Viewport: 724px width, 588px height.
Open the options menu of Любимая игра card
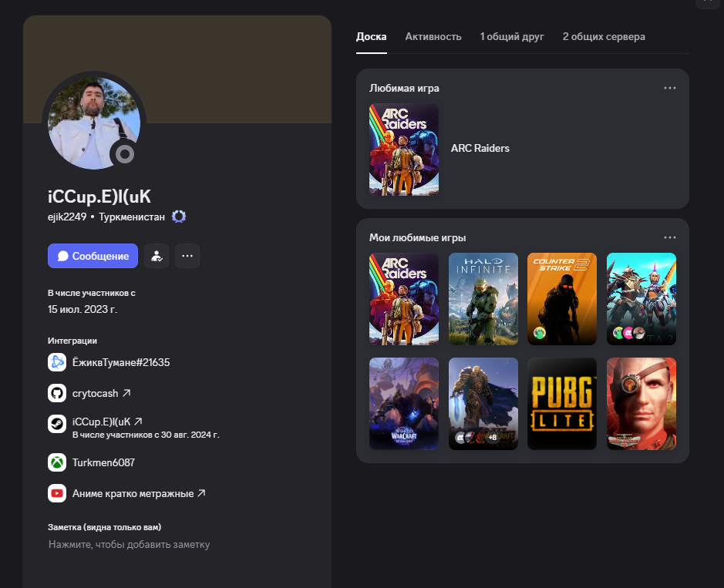pos(669,88)
